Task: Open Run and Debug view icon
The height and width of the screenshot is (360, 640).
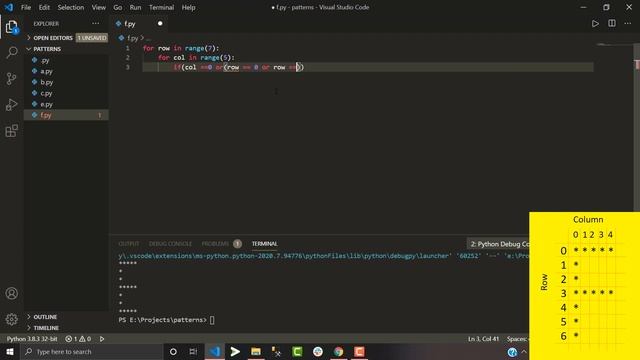Action: point(12,104)
